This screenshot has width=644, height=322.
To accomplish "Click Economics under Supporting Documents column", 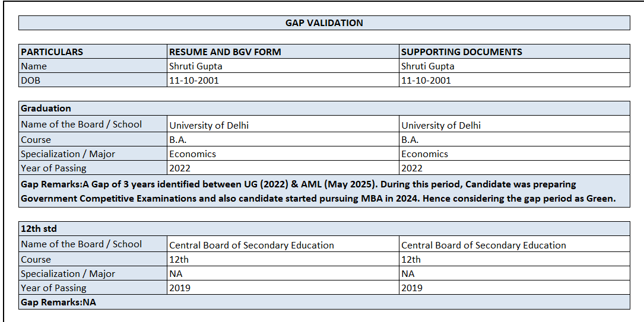I will click(425, 154).
